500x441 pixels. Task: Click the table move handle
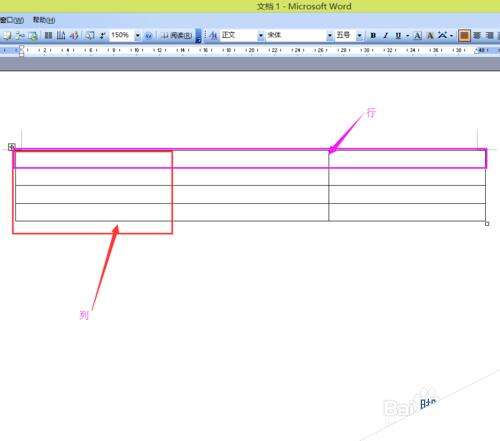tap(12, 147)
